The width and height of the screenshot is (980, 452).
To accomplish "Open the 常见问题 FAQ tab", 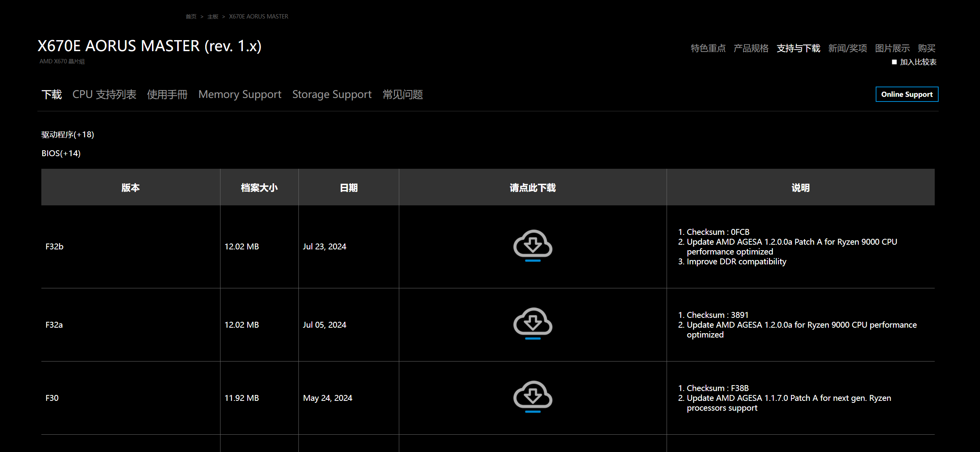I will [403, 94].
